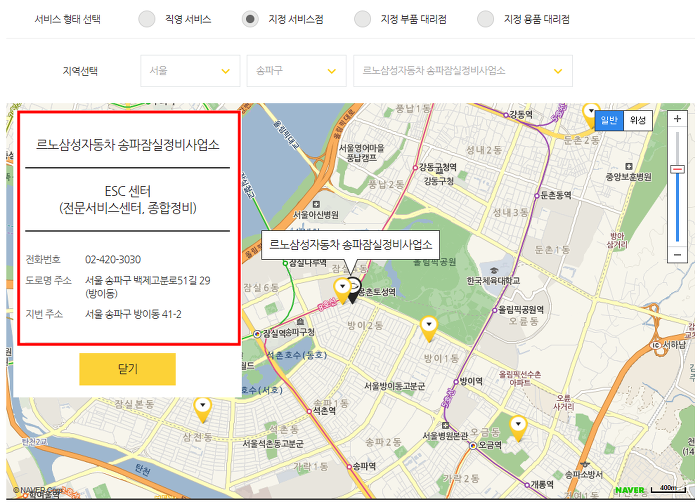Click the 올림픽공원역 station label
The width and height of the screenshot is (700, 502).
[521, 310]
